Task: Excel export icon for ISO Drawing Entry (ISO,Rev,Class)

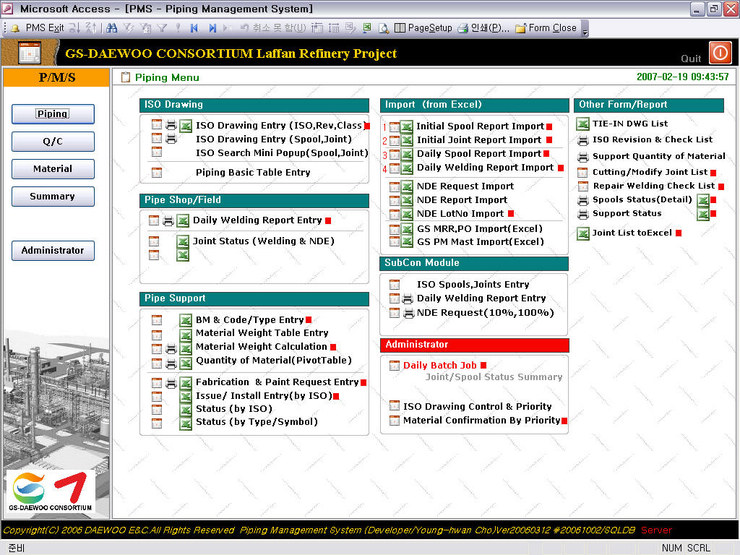Action: 185,126
